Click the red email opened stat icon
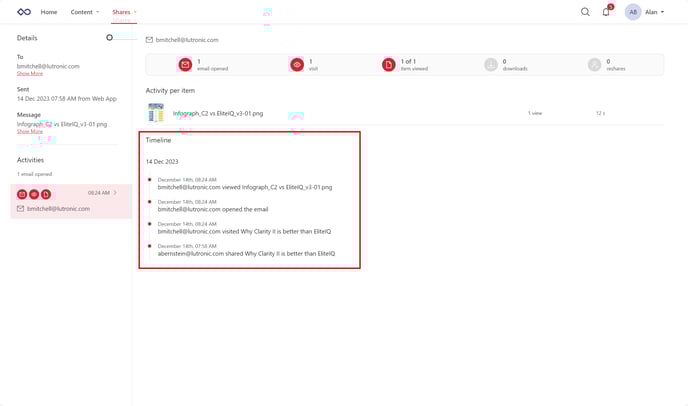The image size is (688, 406). [x=185, y=65]
